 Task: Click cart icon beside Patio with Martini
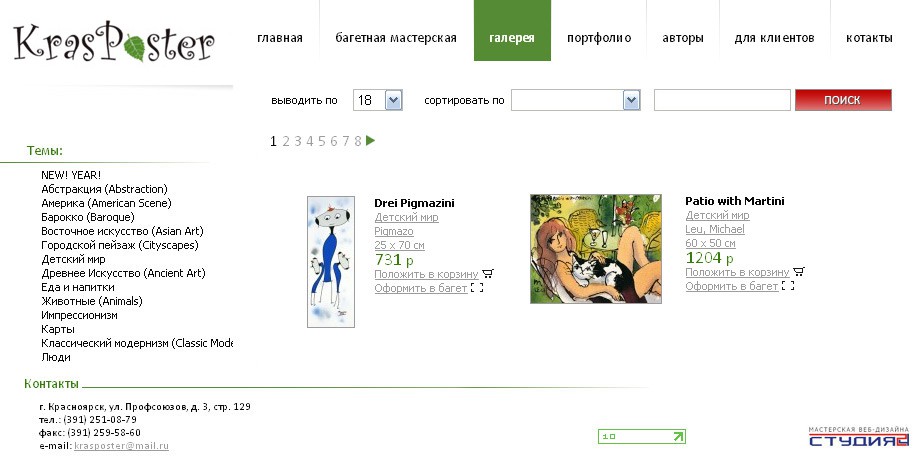coord(799,272)
